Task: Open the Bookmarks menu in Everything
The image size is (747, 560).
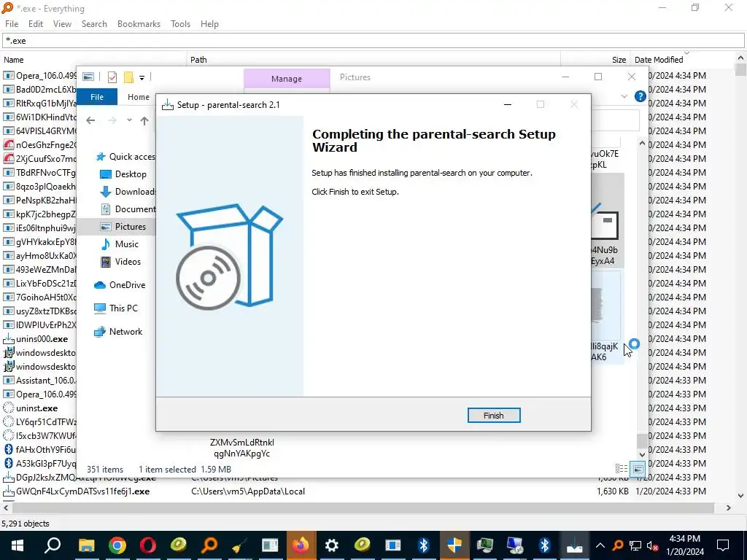Action: 139,24
